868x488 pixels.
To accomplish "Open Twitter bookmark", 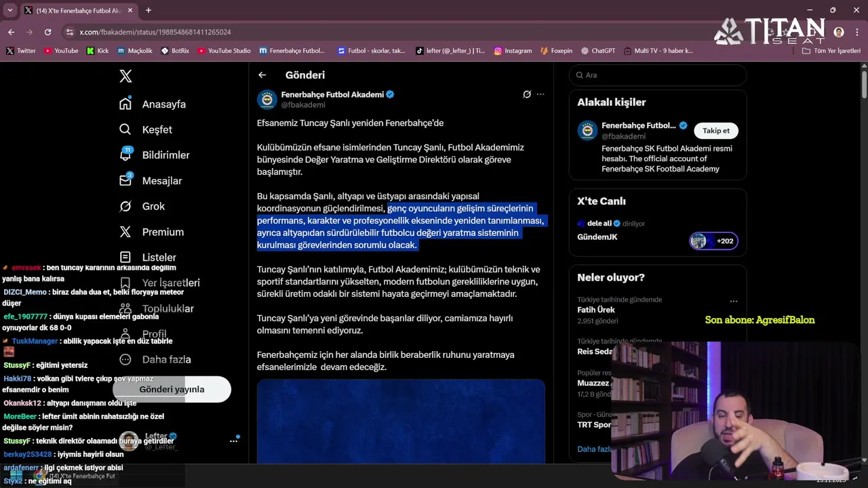I will [21, 51].
